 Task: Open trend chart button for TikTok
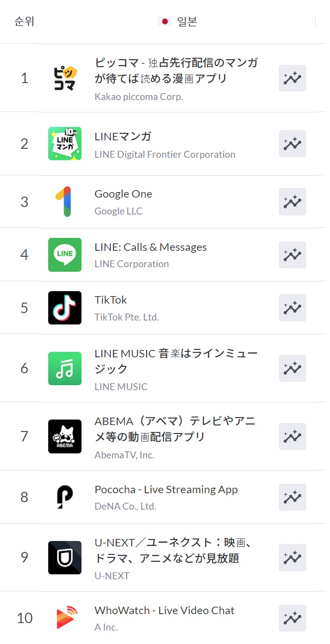point(292,308)
